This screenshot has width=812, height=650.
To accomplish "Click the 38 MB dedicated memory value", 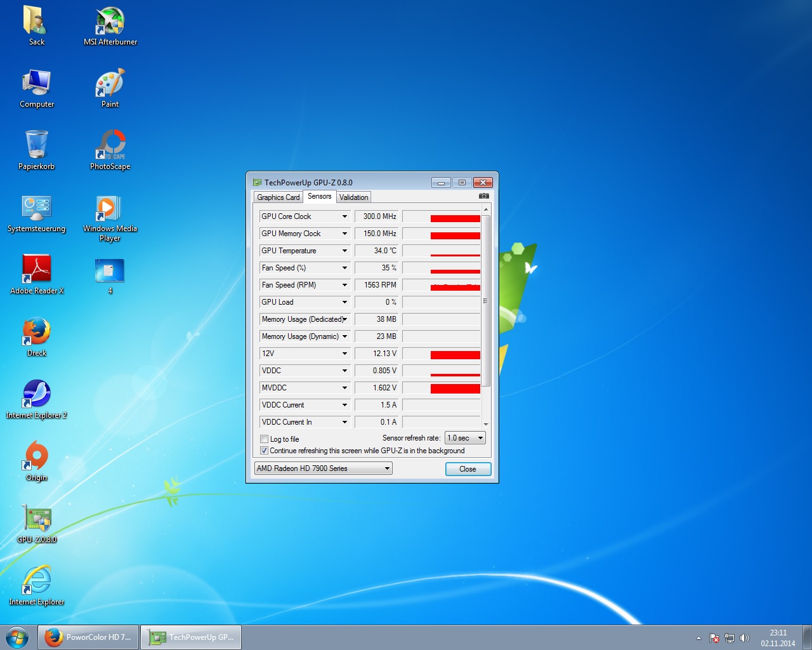I will point(377,319).
